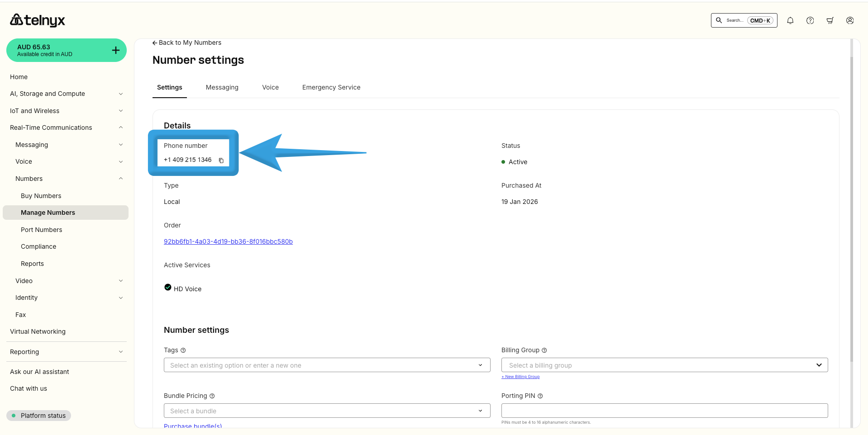The image size is (868, 435).
Task: Open the order ID link
Action: (228, 241)
